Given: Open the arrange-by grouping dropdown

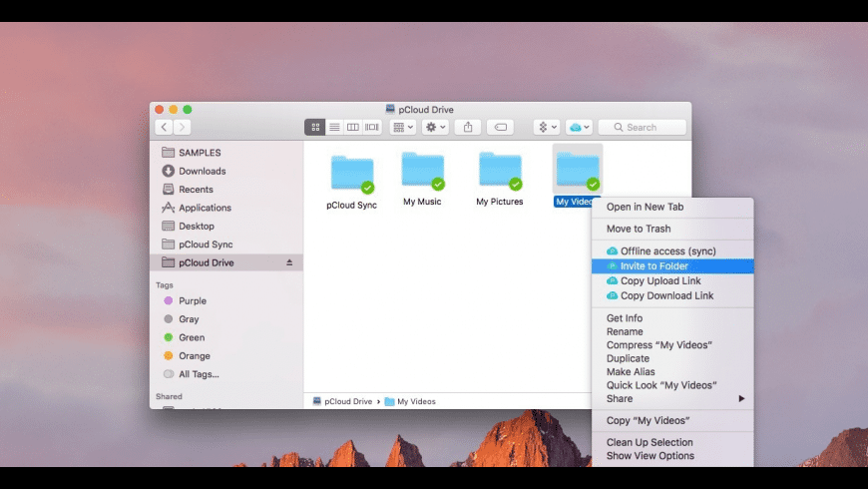Looking at the screenshot, I should (x=403, y=128).
